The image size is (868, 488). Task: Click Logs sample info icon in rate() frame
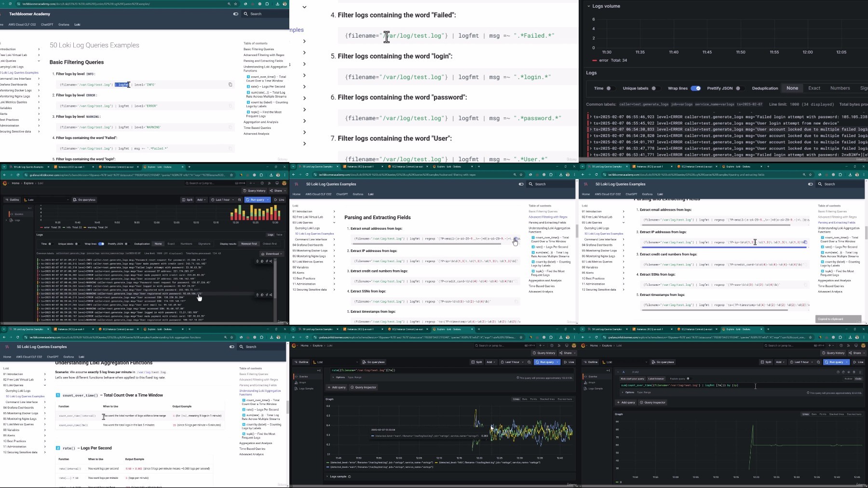350,476
